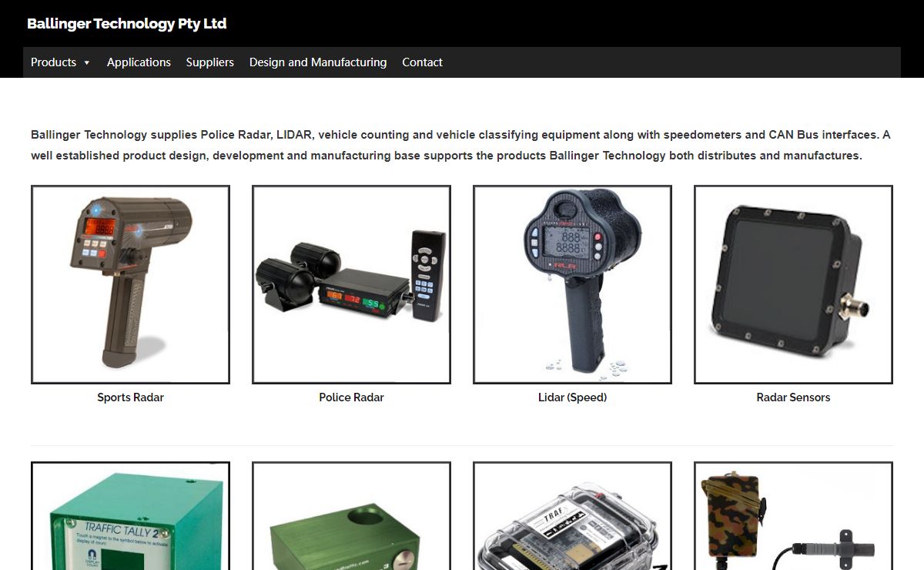
Task: Click the camouflage pouch sensor image
Action: [793, 516]
